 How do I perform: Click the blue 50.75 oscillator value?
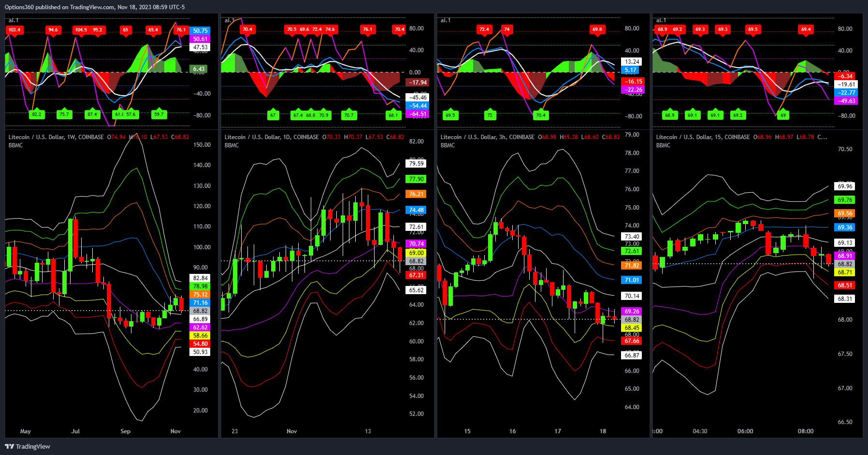tap(200, 31)
